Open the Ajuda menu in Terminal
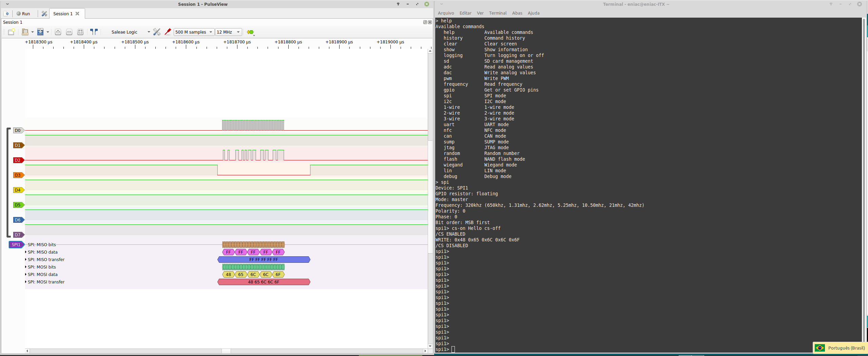 pyautogui.click(x=534, y=13)
